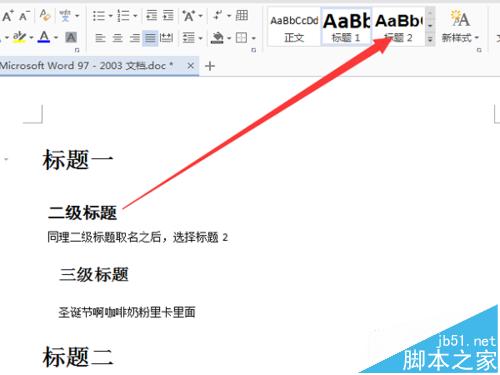This screenshot has height=375, width=500.
Task: Apply bulleted list formatting
Action: 99,16
